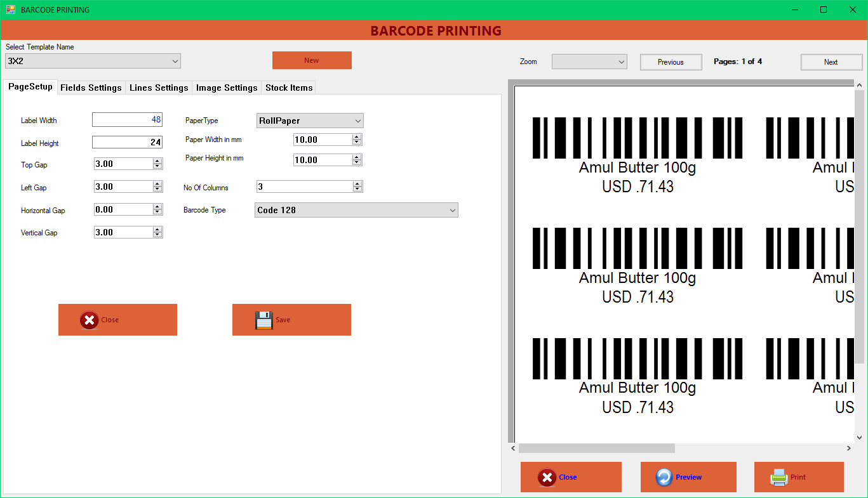Image resolution: width=868 pixels, height=498 pixels.
Task: Click Previous to go back a page
Action: point(671,62)
